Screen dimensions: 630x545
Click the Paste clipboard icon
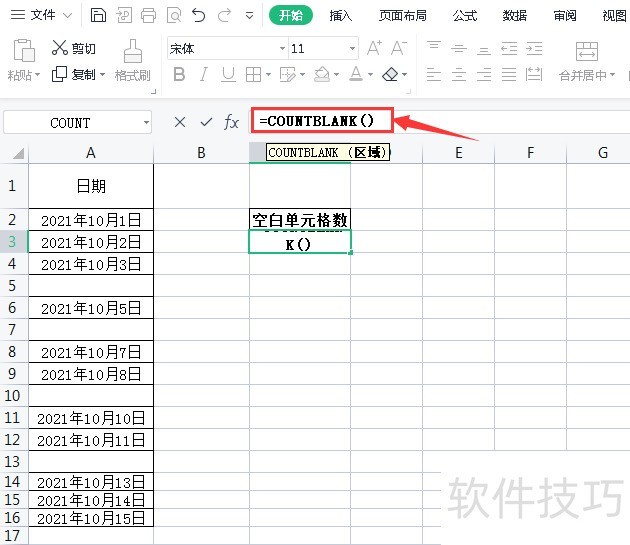24,51
